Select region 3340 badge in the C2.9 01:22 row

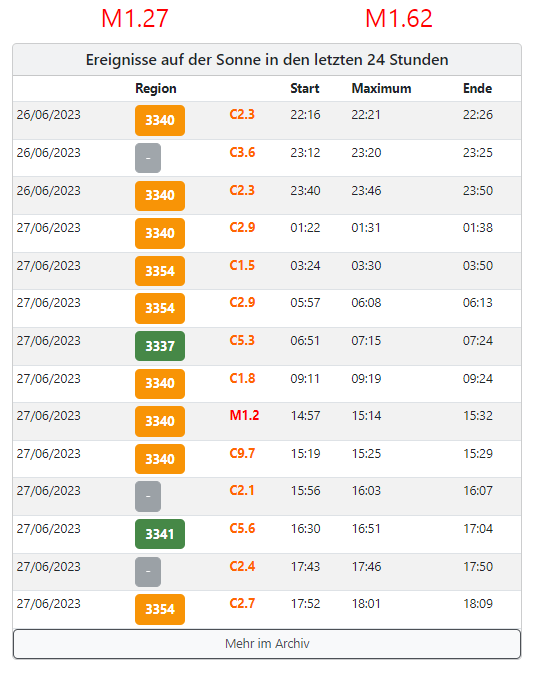click(x=160, y=233)
